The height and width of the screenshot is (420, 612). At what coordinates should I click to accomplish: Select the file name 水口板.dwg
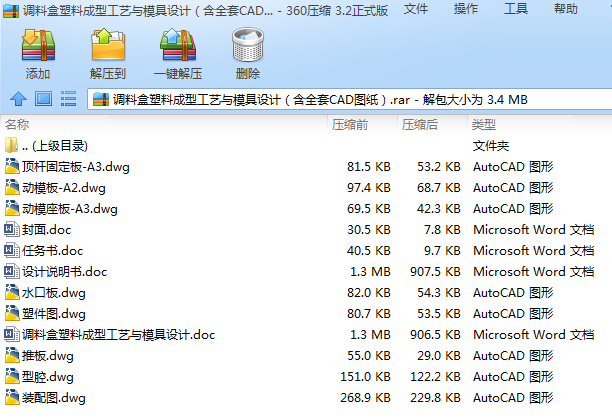(x=54, y=293)
